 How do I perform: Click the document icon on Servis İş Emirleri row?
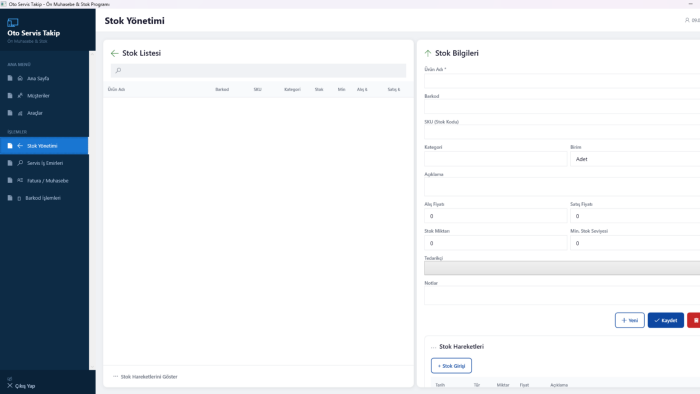(10, 163)
